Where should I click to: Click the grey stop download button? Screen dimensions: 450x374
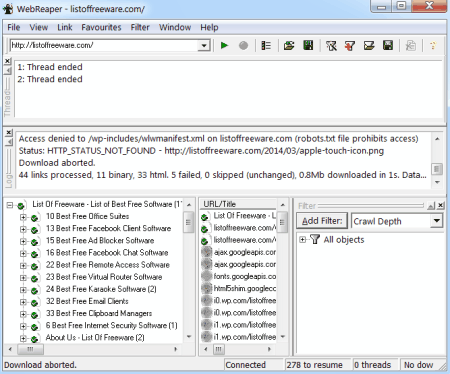(243, 45)
